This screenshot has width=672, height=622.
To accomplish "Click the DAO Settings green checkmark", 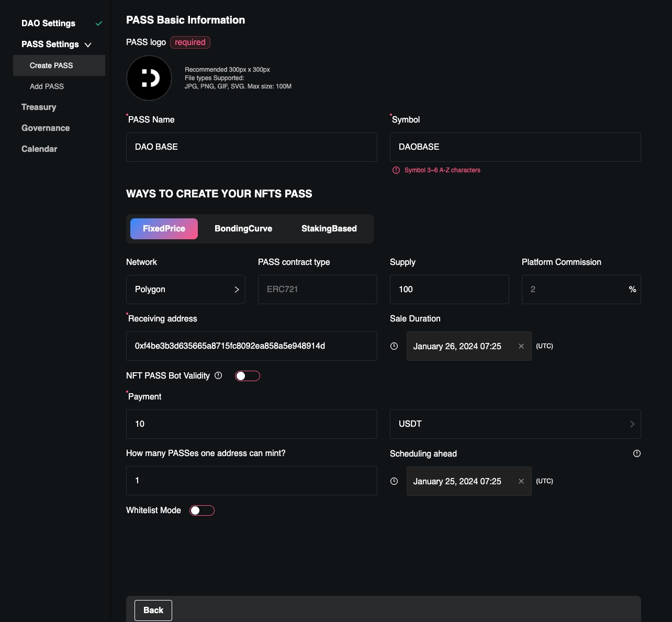I will 99,24.
